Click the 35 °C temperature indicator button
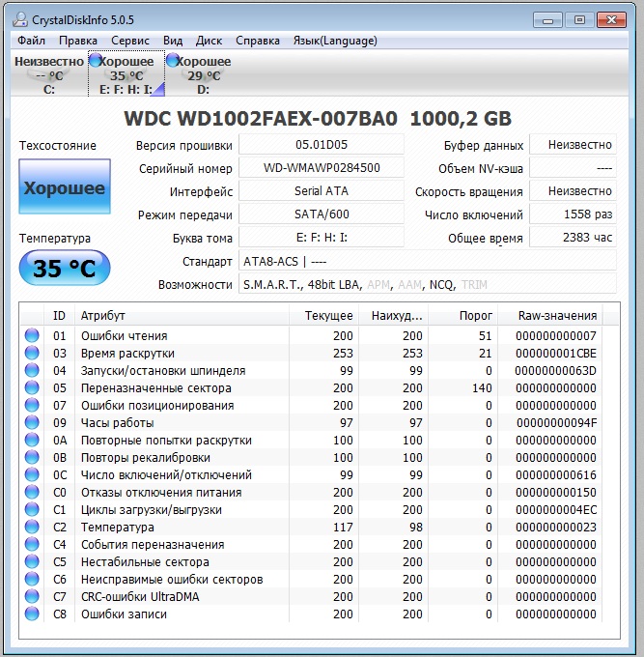Viewport: 644px width, 657px height. (65, 269)
